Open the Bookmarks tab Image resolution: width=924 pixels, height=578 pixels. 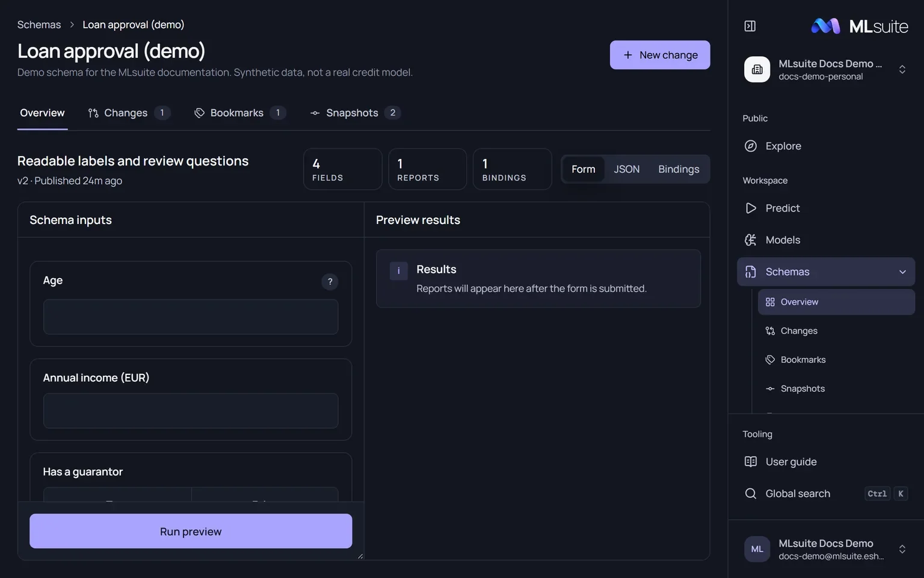click(x=239, y=113)
